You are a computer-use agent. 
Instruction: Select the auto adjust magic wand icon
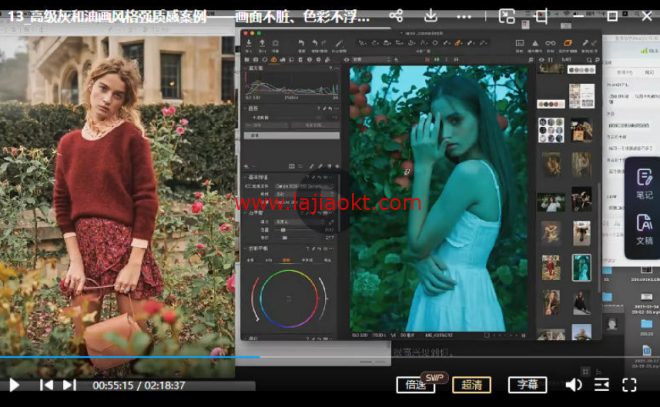339,43
